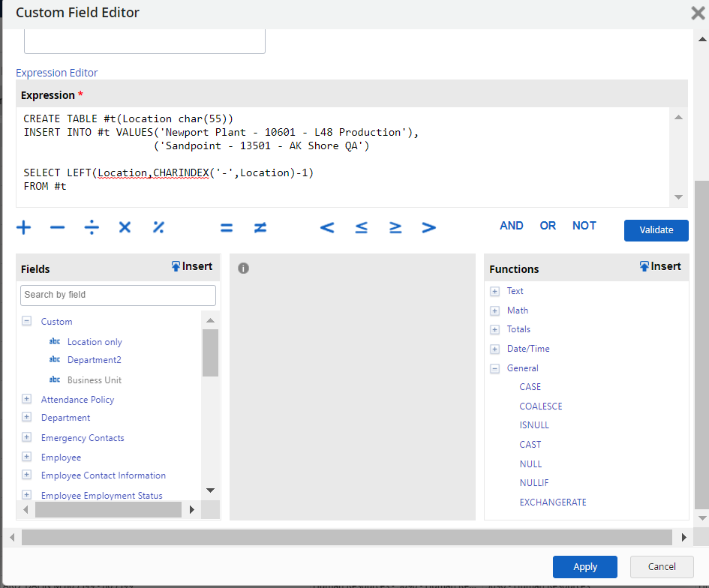Viewport: 709px width, 588px height.
Task: Expand the Date/Time functions category
Action: click(x=494, y=349)
